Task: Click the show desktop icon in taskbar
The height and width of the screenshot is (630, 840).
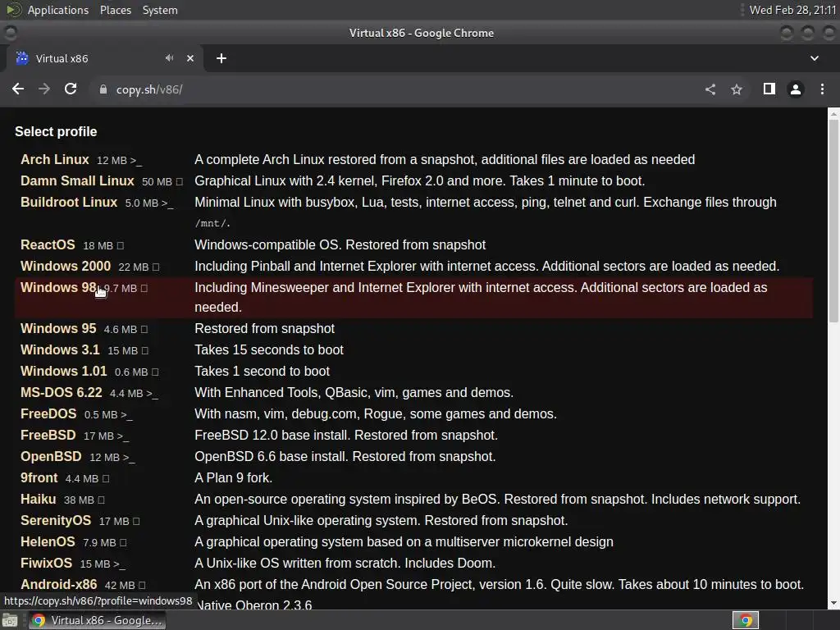Action: point(10,620)
